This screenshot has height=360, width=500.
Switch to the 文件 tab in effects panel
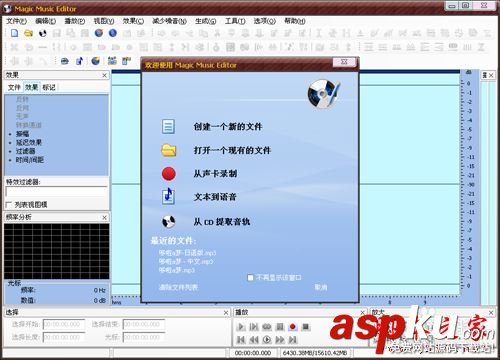pos(14,87)
